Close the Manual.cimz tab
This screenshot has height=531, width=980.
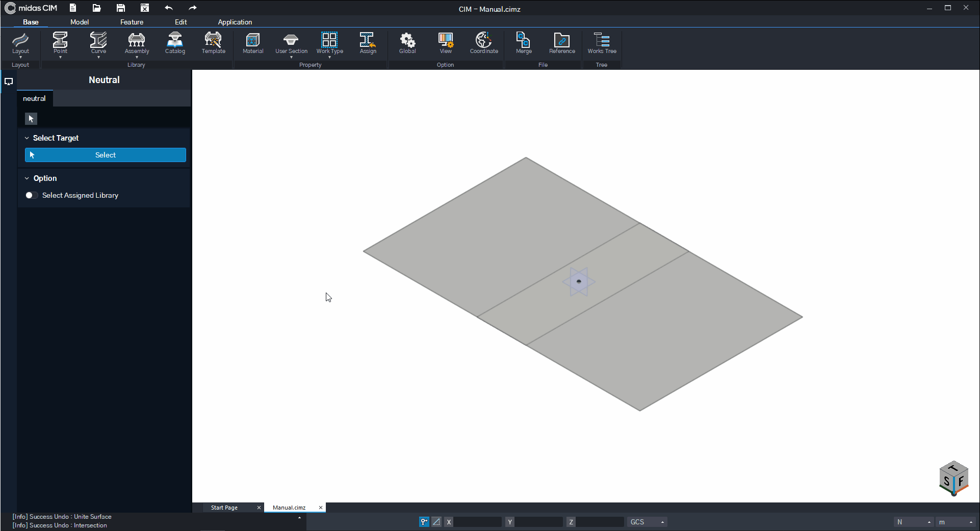click(x=321, y=508)
